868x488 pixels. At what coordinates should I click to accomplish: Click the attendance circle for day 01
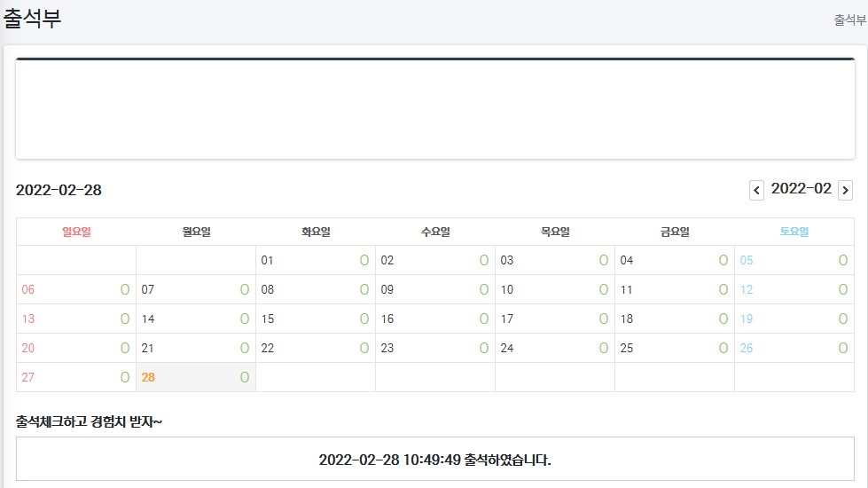pyautogui.click(x=364, y=260)
